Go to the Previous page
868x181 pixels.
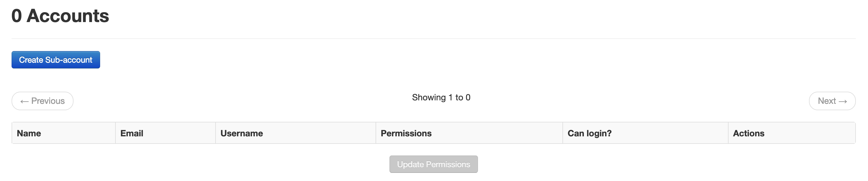(x=43, y=101)
